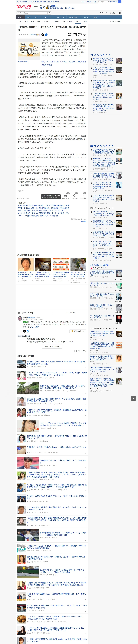Select the エキスパート tab
The image size is (138, 644).
(48, 17)
